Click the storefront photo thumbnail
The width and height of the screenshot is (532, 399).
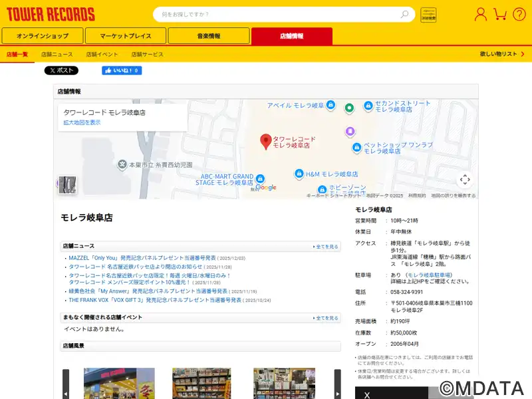[119, 384]
